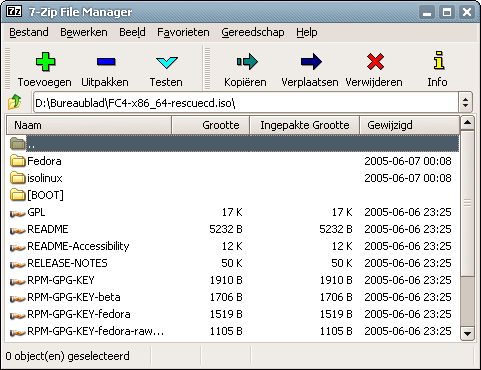Click the [BOOT] folder name text
This screenshot has height=370, width=481.
pos(45,195)
